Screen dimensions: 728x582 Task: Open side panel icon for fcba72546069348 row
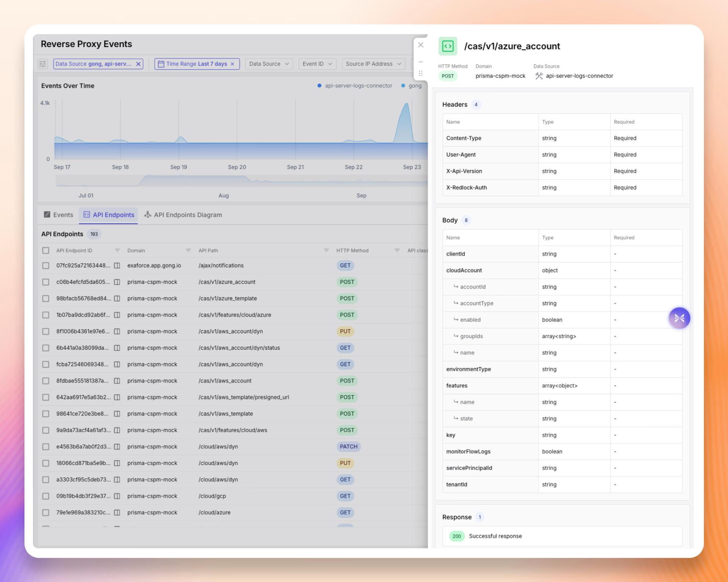(117, 365)
